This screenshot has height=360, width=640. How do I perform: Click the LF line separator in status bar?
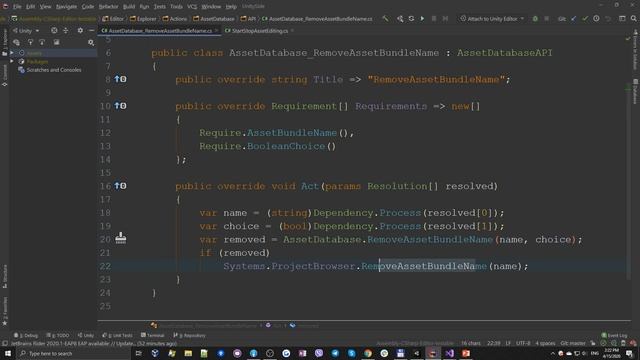pyautogui.click(x=508, y=343)
